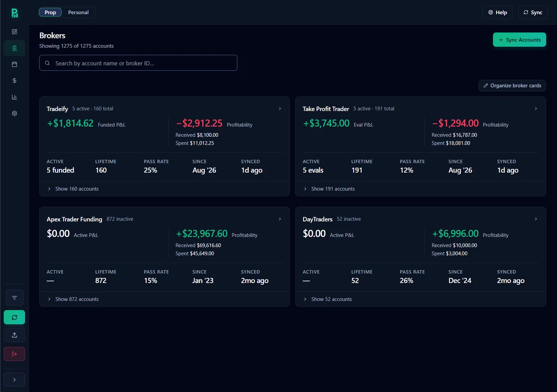
Task: Click the Brokers page heading
Action: pyautogui.click(x=52, y=35)
